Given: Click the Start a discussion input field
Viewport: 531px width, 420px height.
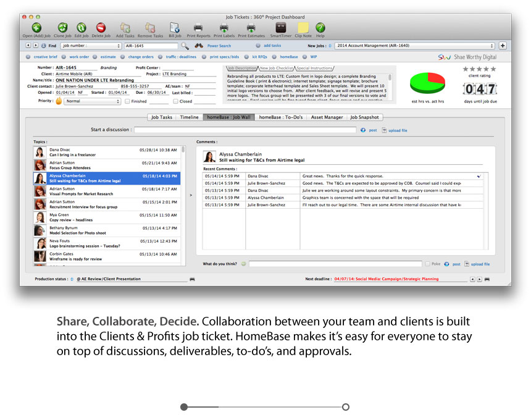Looking at the screenshot, I should (x=245, y=130).
